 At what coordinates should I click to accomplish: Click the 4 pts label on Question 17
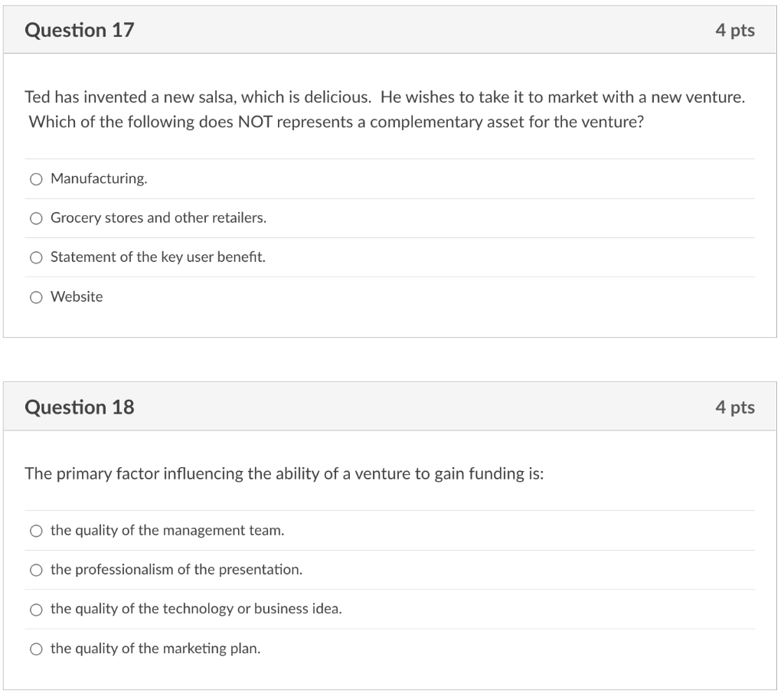736,30
